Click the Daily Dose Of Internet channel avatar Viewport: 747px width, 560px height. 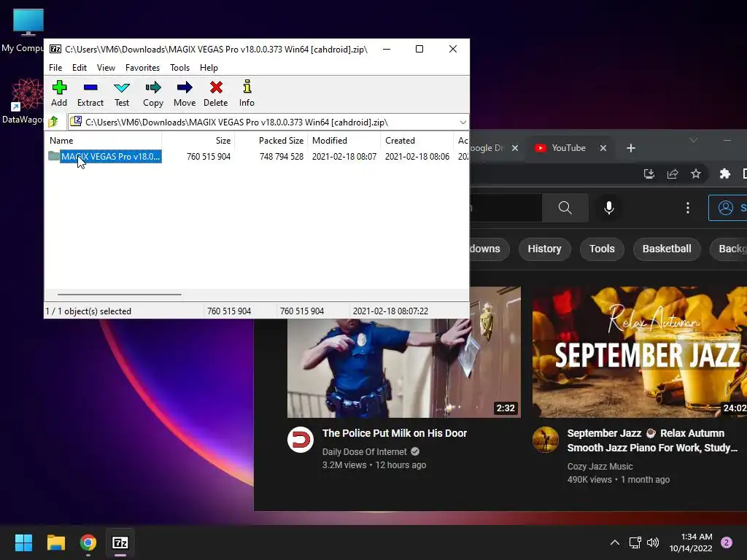pos(300,440)
